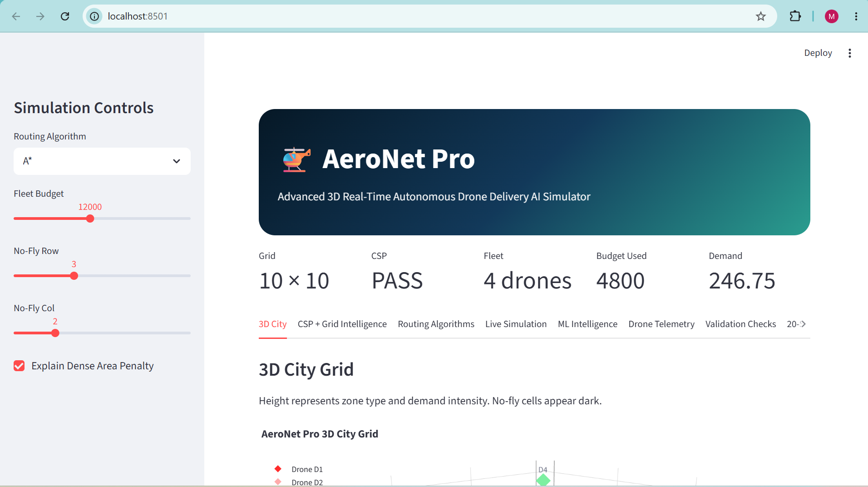The image size is (868, 487).
Task: Open Routing Algorithm dropdown showing A*
Action: (102, 161)
